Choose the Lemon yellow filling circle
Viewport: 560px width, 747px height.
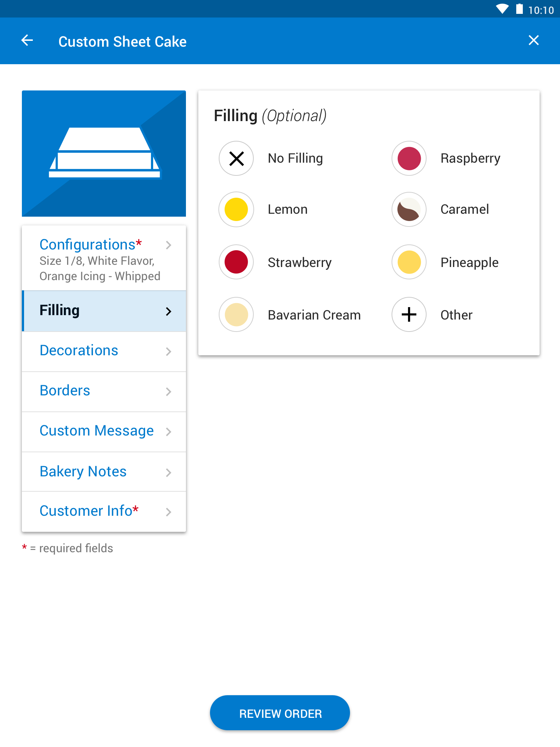tap(236, 209)
